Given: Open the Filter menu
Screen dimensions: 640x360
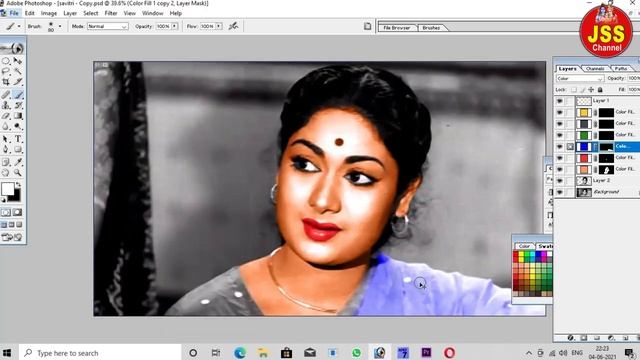Looking at the screenshot, I should [111, 13].
